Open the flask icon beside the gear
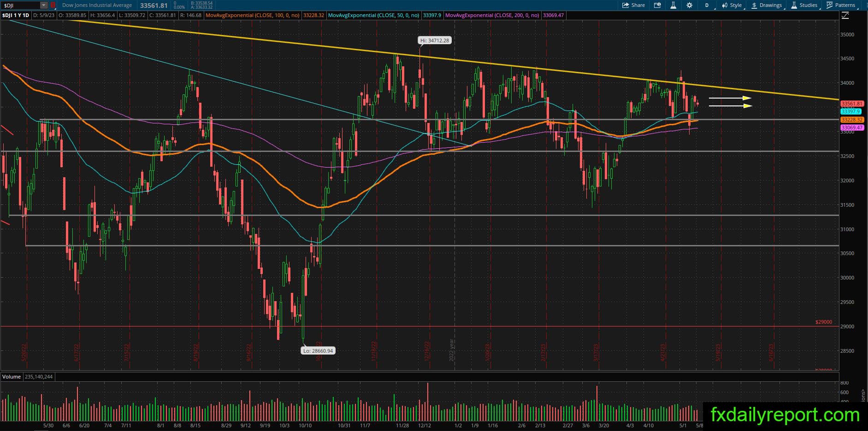This screenshot has height=431, width=868. click(673, 5)
